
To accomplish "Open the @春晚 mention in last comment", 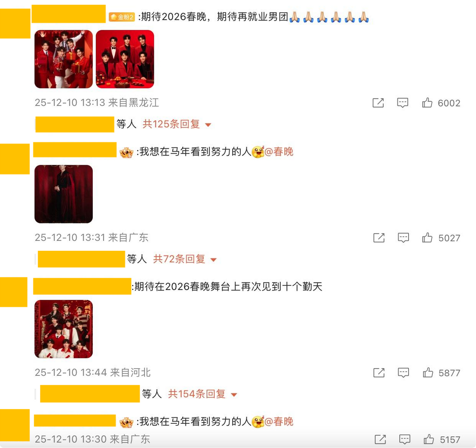I will pyautogui.click(x=279, y=421).
